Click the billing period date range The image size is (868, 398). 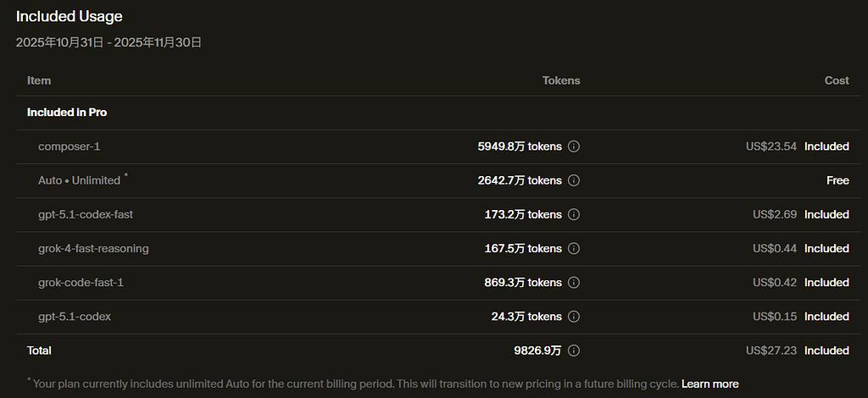(108, 42)
